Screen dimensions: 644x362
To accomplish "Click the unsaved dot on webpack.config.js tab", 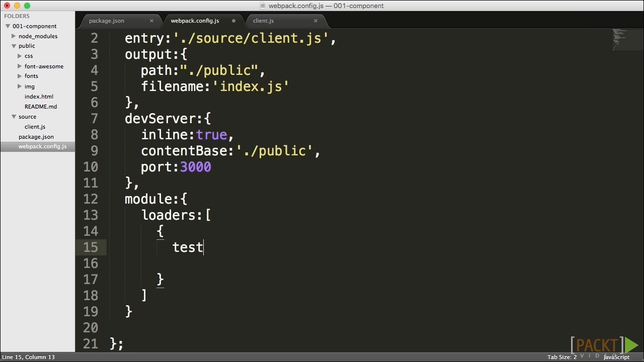I will pyautogui.click(x=233, y=21).
